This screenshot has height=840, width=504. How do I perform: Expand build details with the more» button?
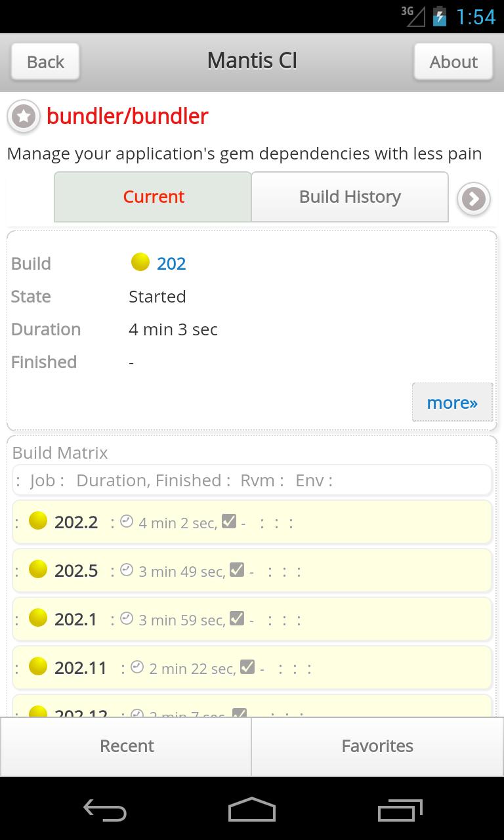[452, 402]
